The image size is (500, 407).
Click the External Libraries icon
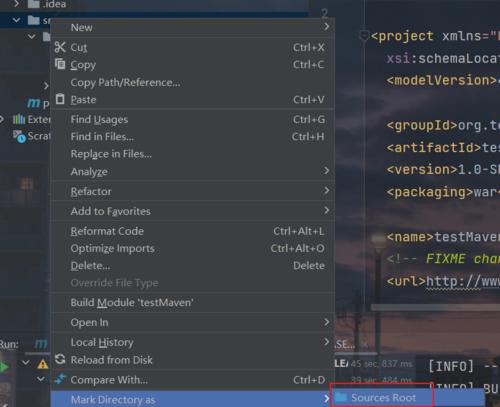pos(19,119)
